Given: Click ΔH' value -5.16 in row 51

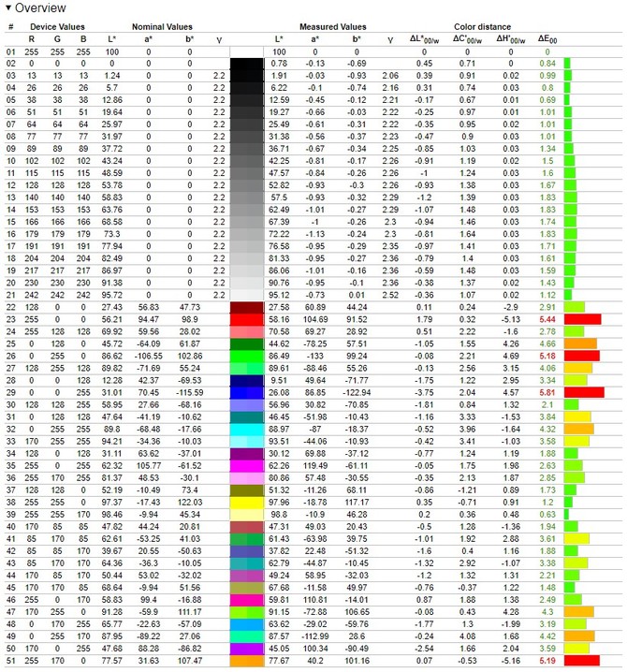Looking at the screenshot, I should click(x=510, y=661).
